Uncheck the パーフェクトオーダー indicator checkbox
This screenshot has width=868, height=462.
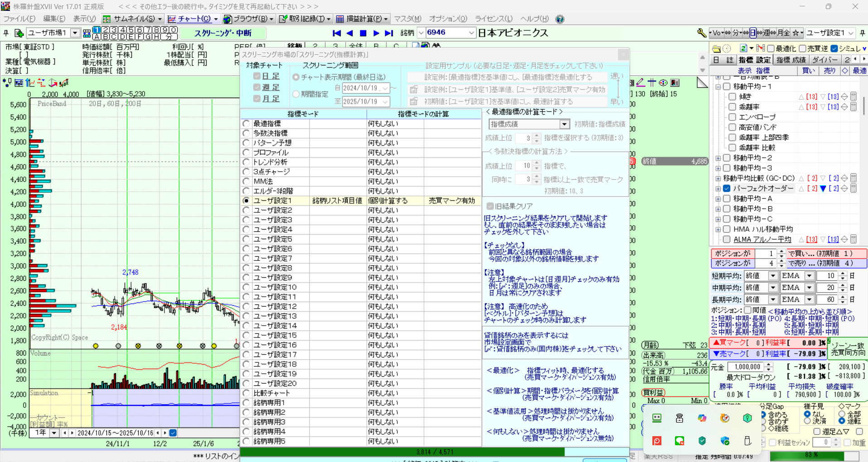tap(727, 188)
